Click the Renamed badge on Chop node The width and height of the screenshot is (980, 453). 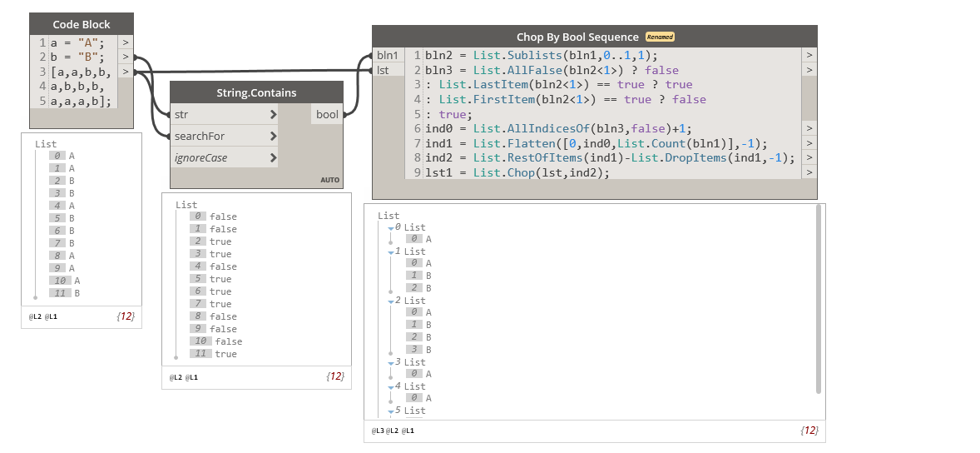660,37
